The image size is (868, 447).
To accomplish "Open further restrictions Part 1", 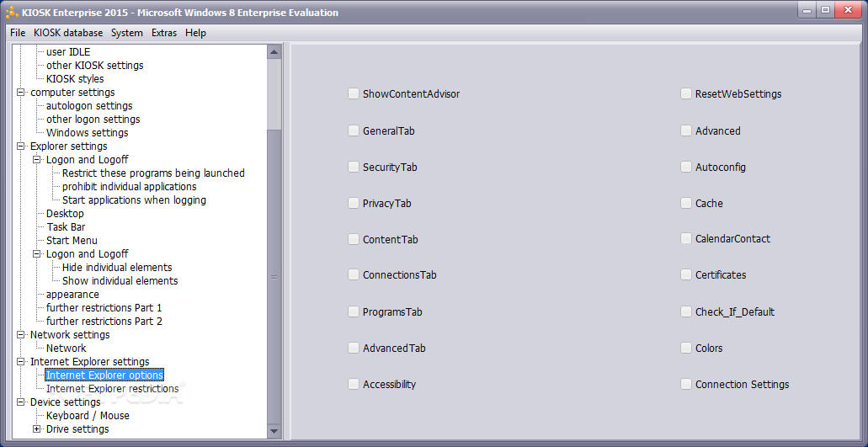I will [x=104, y=307].
